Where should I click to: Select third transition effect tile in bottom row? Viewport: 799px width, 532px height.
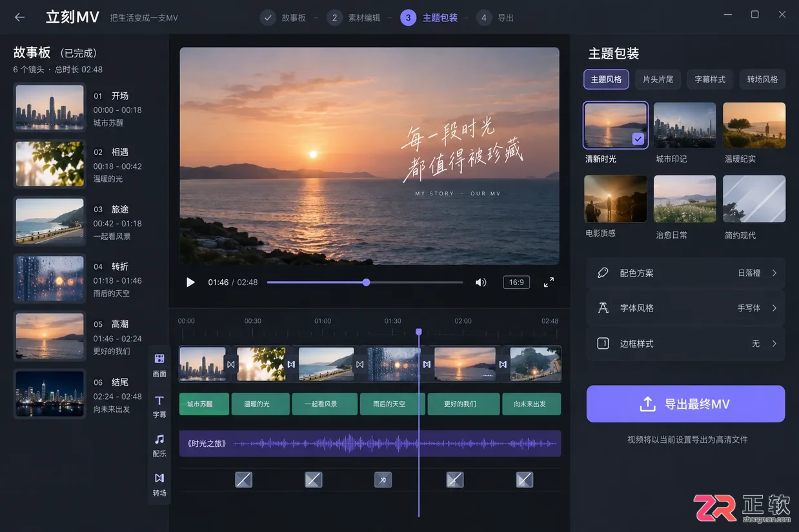383,479
